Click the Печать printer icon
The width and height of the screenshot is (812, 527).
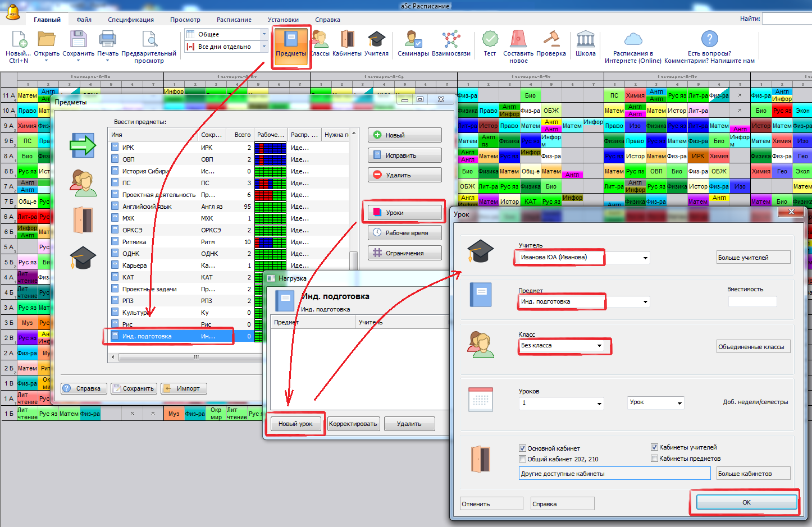[x=107, y=43]
